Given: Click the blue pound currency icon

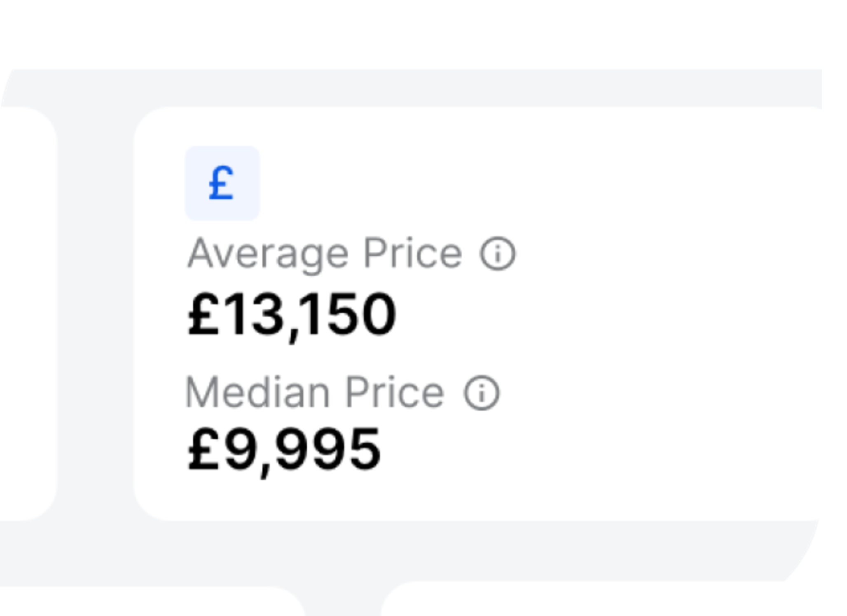Looking at the screenshot, I should [222, 183].
